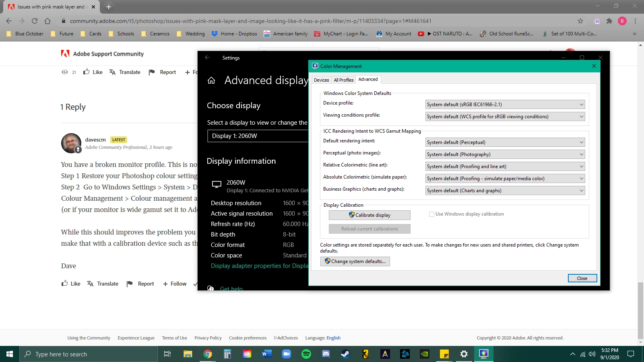
Task: Open the Display 1: 2060W selector
Action: [258, 136]
